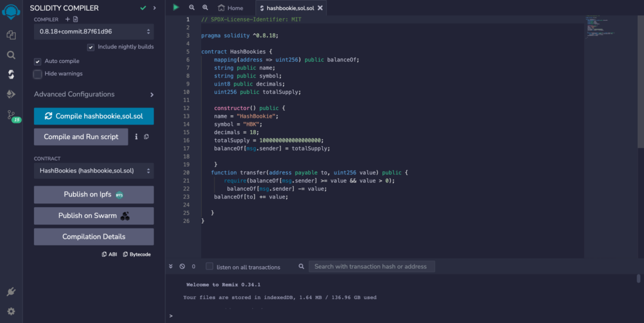
Task: Zoom out the editor font
Action: [x=191, y=8]
